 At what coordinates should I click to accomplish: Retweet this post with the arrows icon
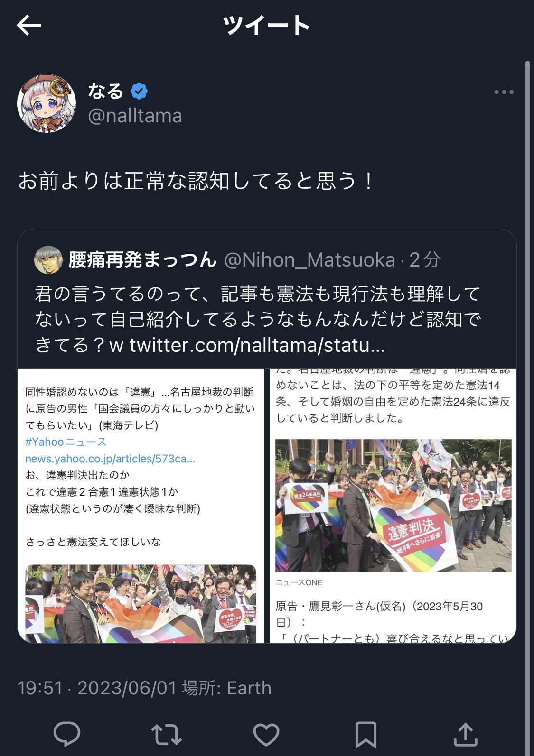tap(167, 734)
